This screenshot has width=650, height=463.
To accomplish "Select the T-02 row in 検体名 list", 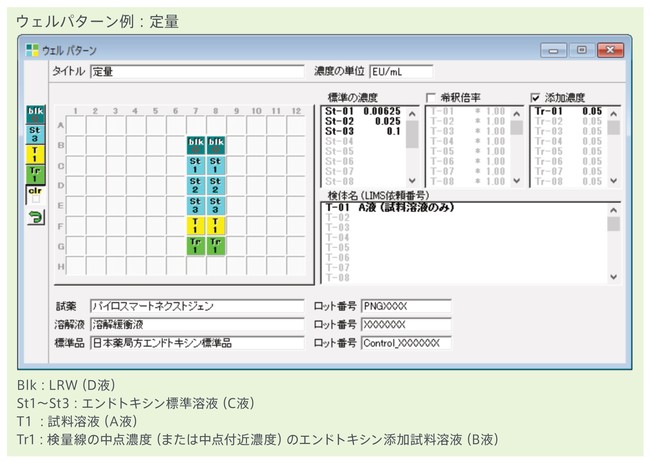I will 464,218.
